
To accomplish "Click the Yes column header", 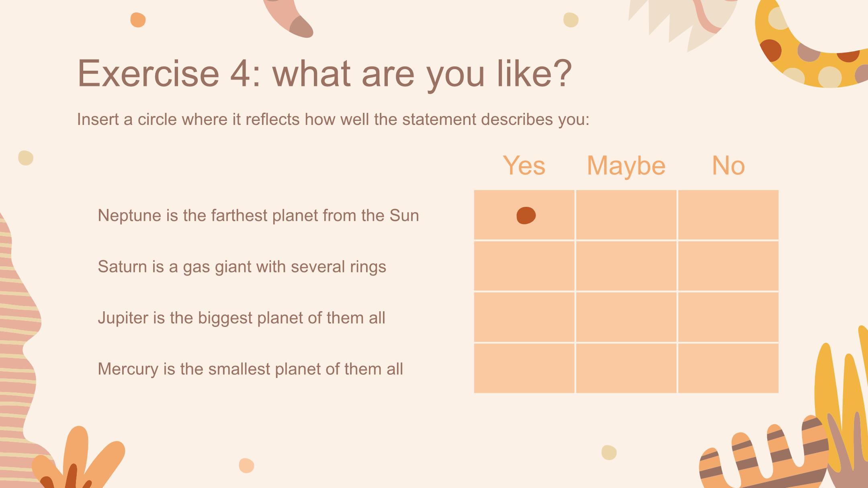I will tap(524, 165).
